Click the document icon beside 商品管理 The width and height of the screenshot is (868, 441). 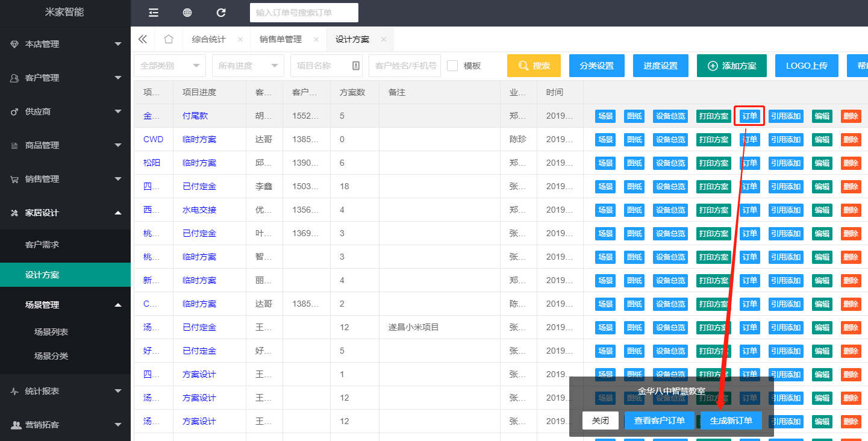coord(15,145)
